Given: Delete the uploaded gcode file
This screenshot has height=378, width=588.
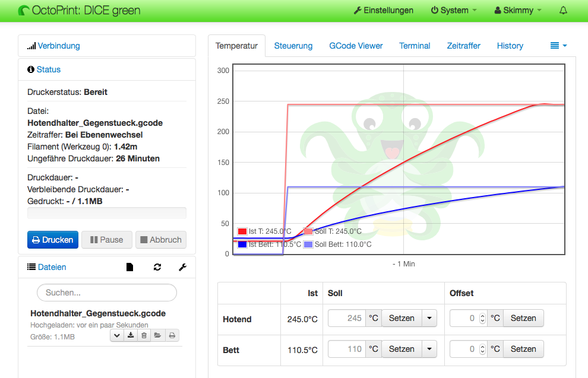Looking at the screenshot, I should click(x=144, y=336).
